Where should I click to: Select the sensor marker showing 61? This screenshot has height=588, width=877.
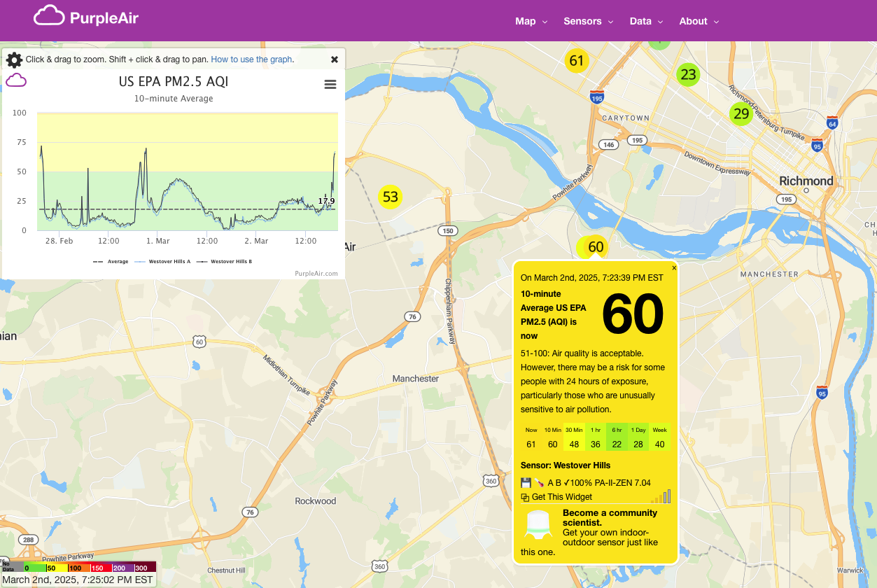tap(576, 61)
